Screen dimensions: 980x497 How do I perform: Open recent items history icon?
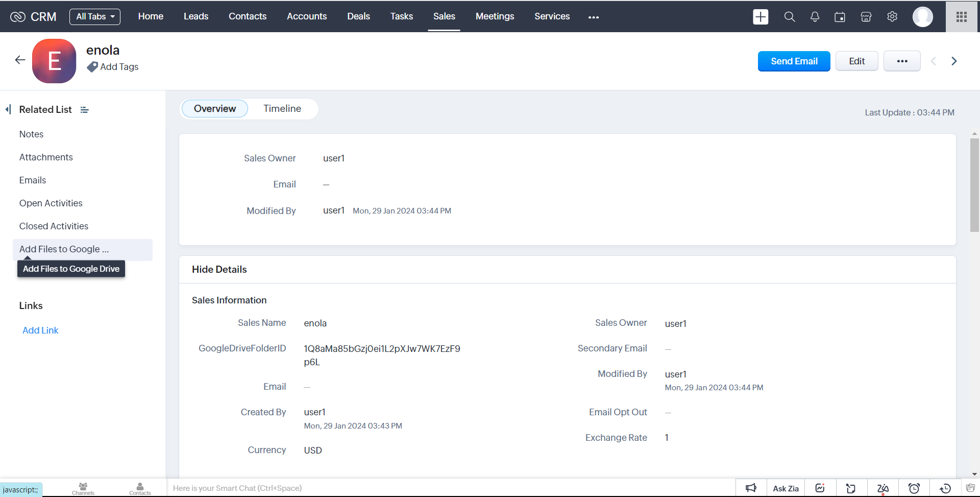pyautogui.click(x=945, y=488)
